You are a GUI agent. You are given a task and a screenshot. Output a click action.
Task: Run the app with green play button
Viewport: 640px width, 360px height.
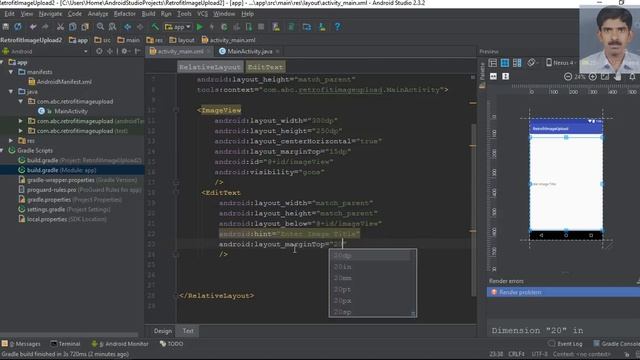click(x=200, y=27)
